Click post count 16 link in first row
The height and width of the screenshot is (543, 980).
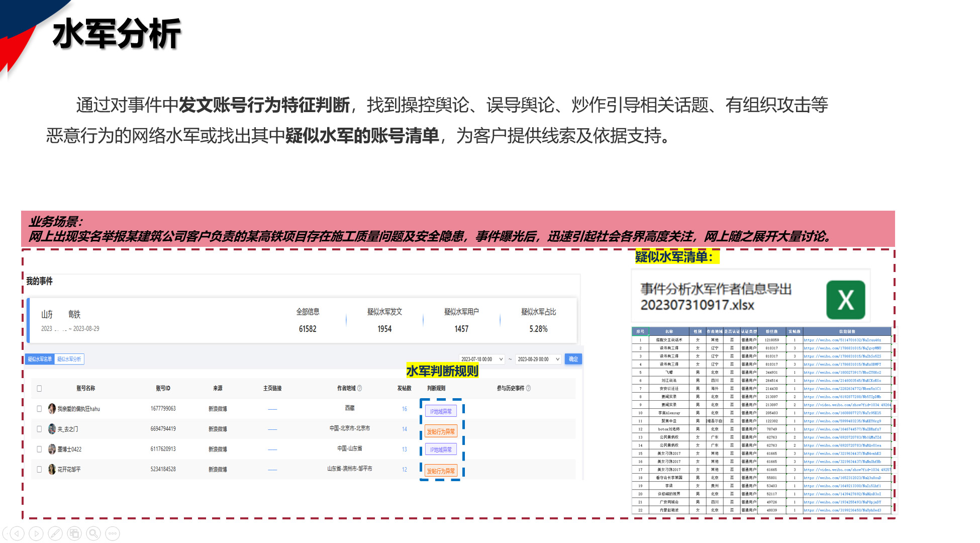[x=404, y=409]
